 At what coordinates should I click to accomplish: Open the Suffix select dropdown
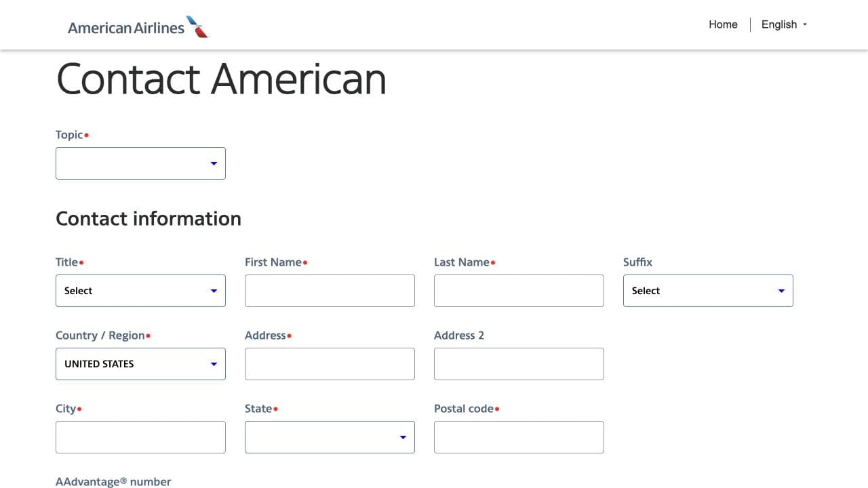coord(708,291)
